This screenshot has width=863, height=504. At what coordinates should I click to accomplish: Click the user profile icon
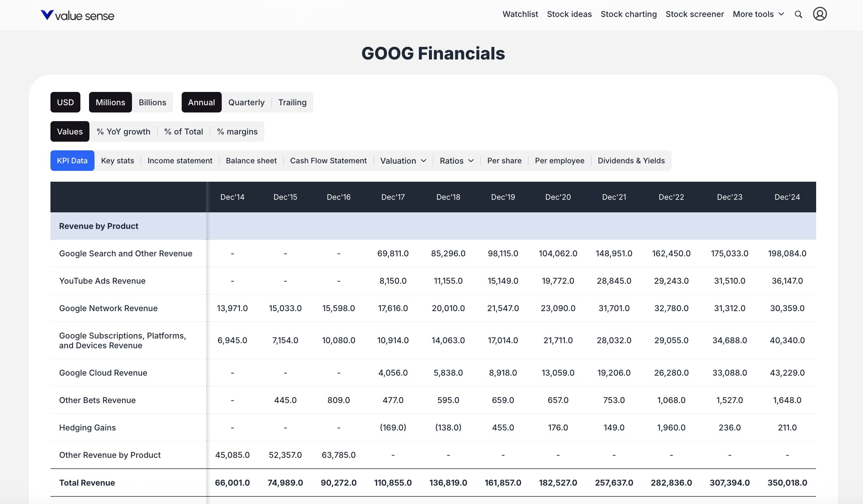tap(820, 14)
